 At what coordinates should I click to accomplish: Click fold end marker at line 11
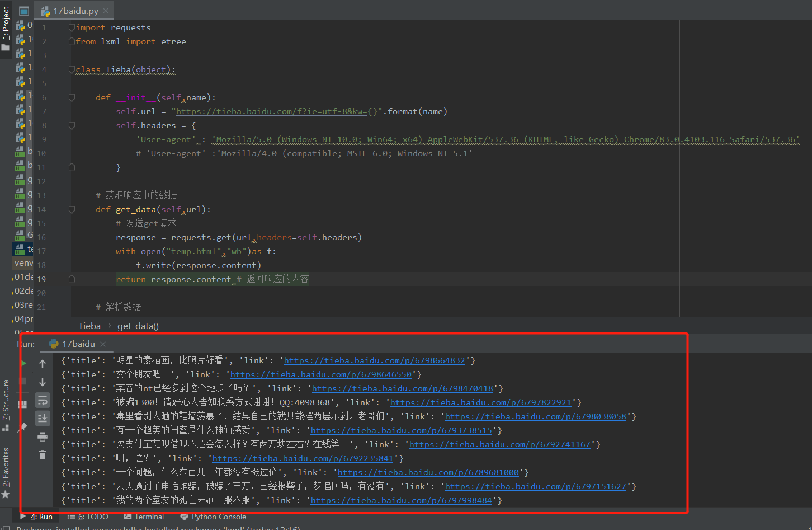click(72, 167)
